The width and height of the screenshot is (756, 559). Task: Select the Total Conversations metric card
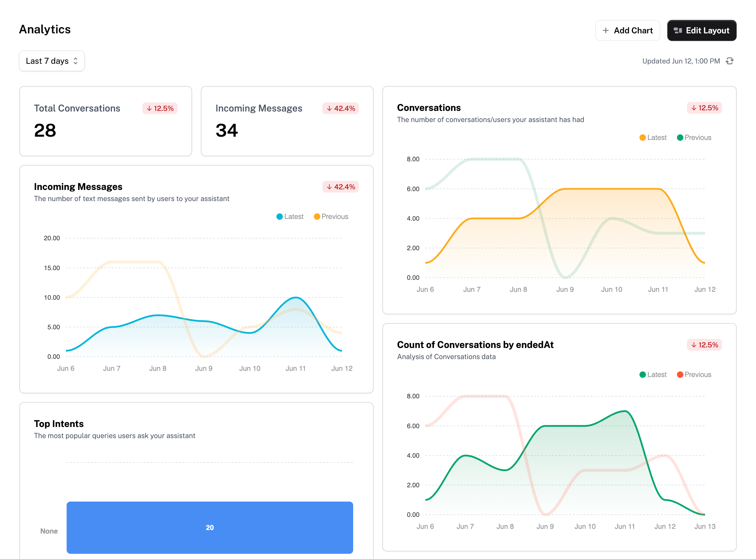[106, 121]
